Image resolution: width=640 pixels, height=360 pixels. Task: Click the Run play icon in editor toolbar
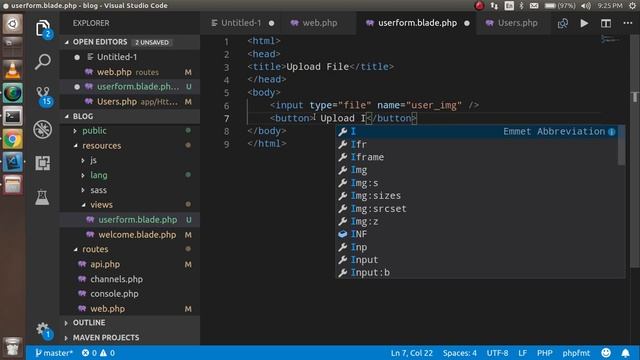pyautogui.click(x=584, y=23)
